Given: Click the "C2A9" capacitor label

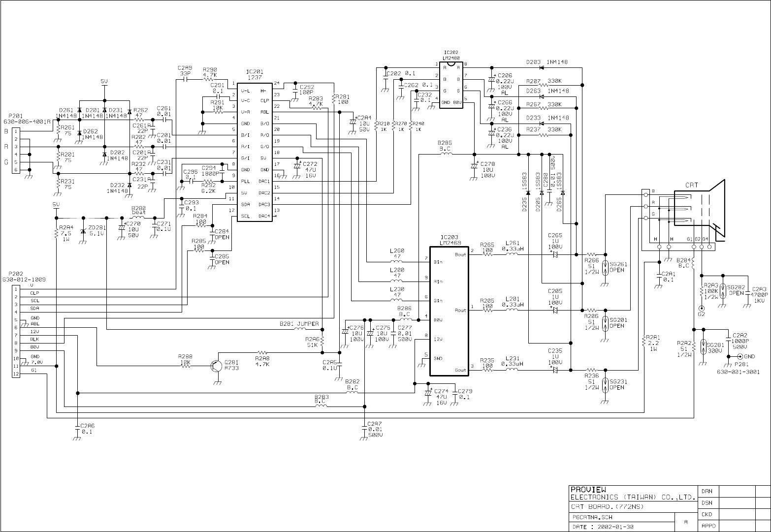Looking at the screenshot, I should coord(185,68).
